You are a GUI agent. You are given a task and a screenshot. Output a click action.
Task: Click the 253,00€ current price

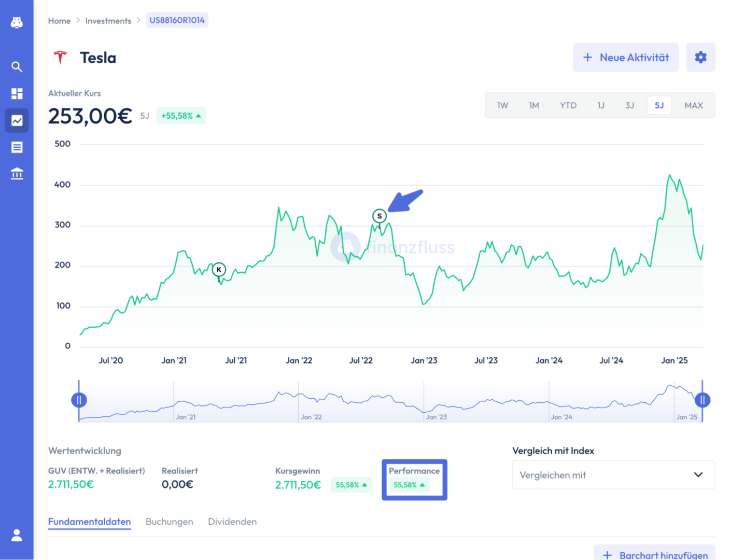90,116
